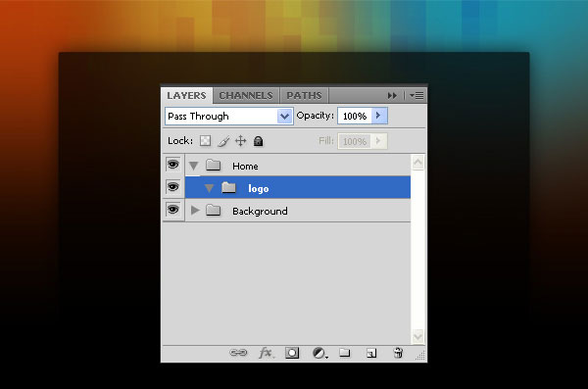Select the Home group name
The height and width of the screenshot is (389, 588).
245,167
